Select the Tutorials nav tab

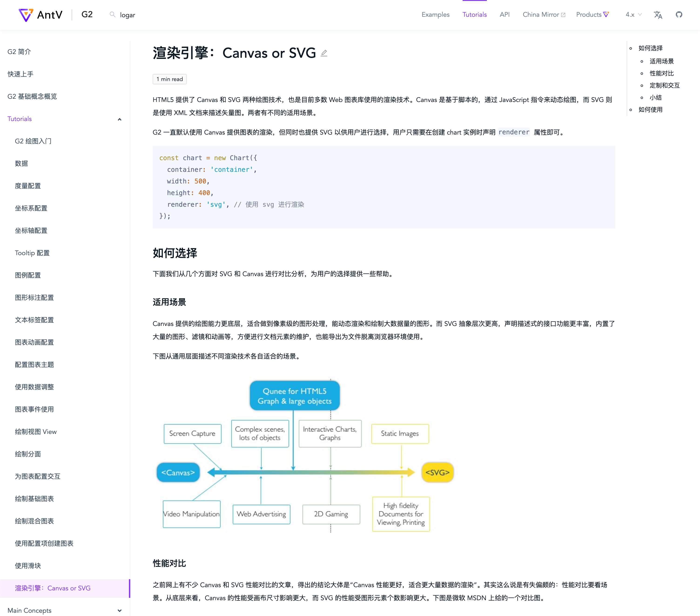coord(474,14)
